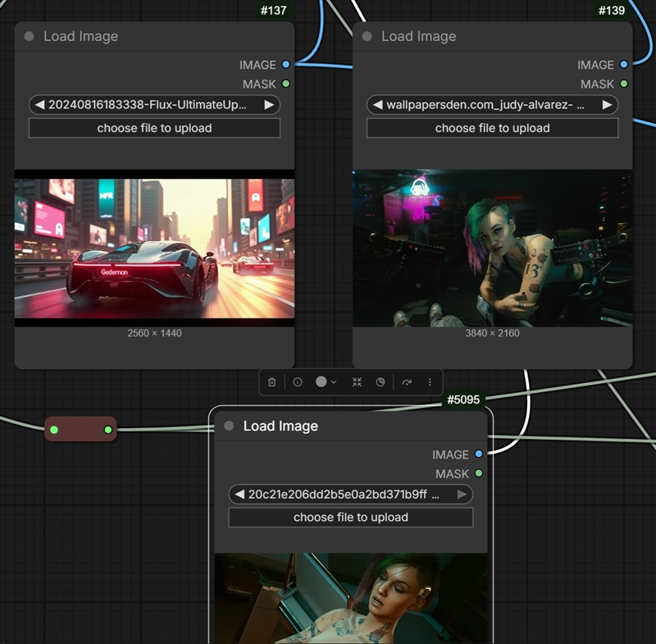The image size is (656, 644).
Task: Open the node color picker dropdown
Action: point(326,382)
